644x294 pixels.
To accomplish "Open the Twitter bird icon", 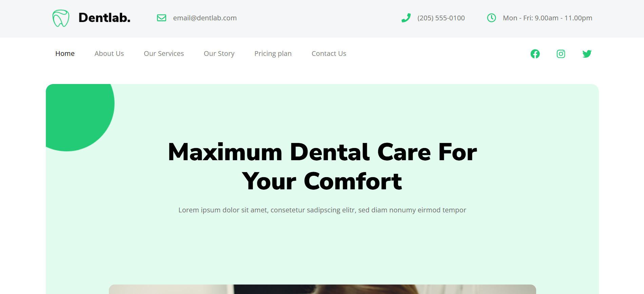I will coord(587,54).
